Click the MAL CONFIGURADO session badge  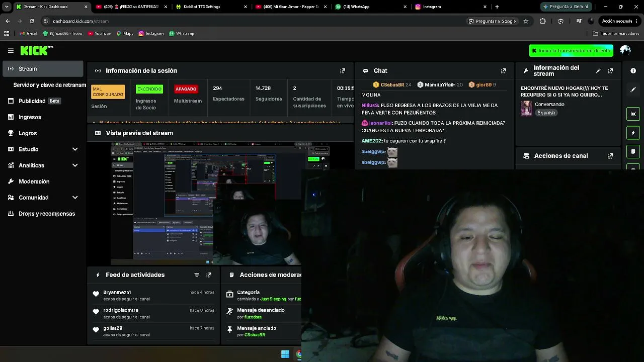coord(108,92)
